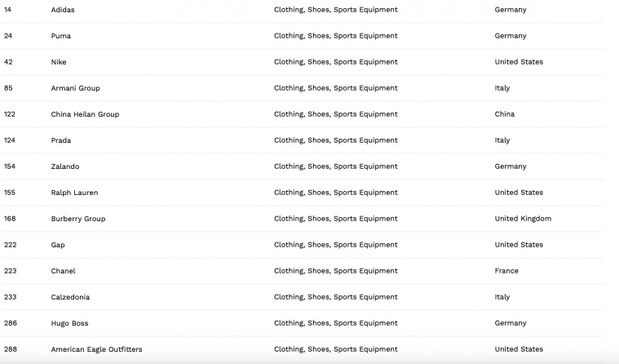The width and height of the screenshot is (619, 364).
Task: Click China Heilan Group name
Action: [x=85, y=114]
